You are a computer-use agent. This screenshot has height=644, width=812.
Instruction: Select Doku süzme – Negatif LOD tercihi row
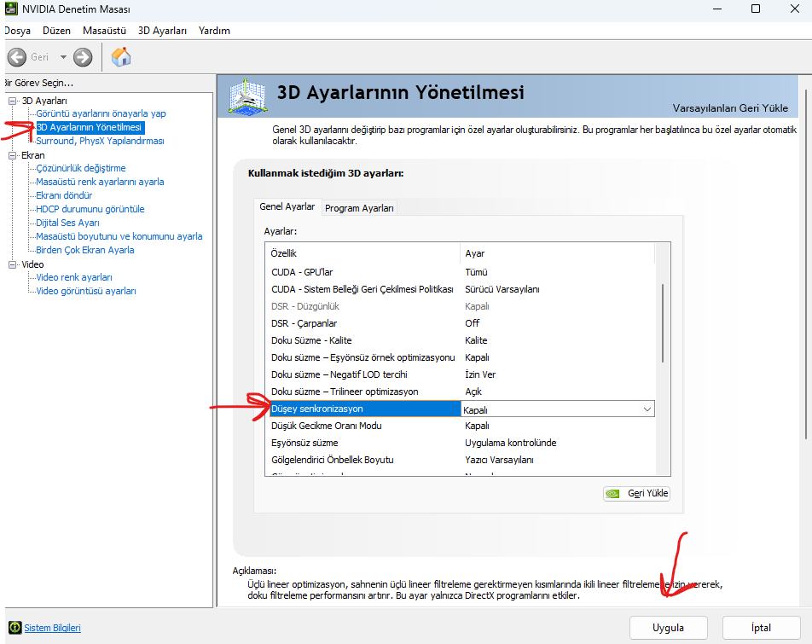click(461, 374)
